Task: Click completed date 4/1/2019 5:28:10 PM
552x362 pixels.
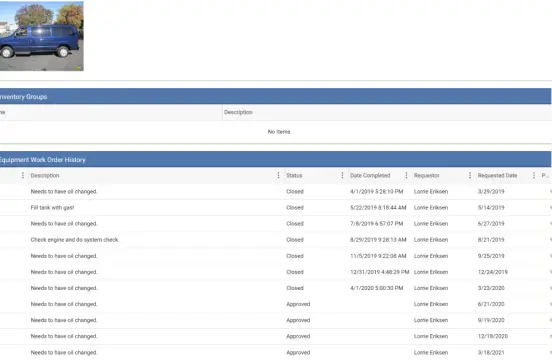Action: 376,192
